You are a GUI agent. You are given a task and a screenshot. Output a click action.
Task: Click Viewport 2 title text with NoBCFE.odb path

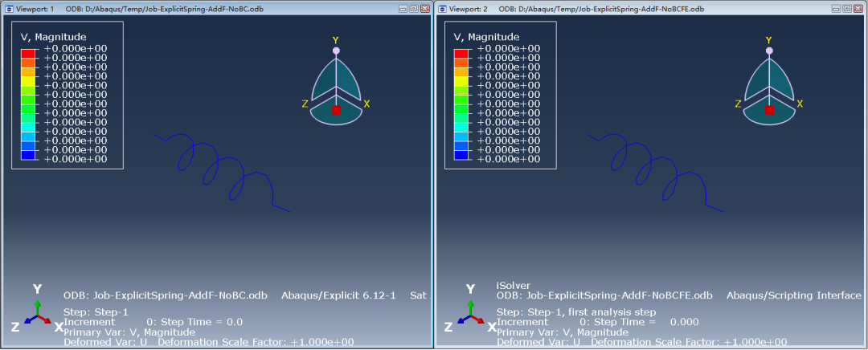pyautogui.click(x=601, y=9)
